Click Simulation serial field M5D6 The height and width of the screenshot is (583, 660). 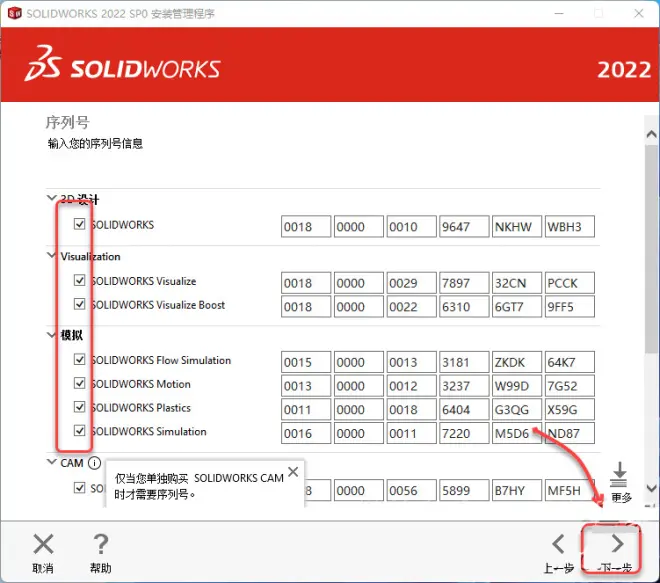click(517, 433)
